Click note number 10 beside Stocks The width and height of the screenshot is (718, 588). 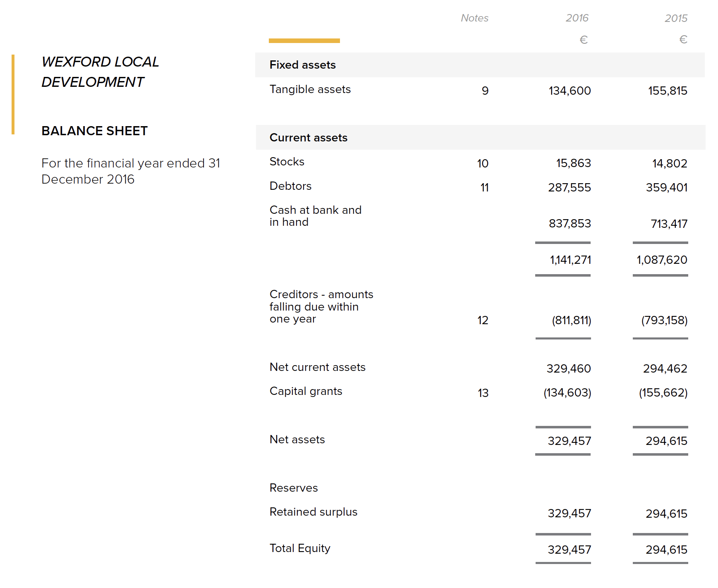(x=483, y=163)
